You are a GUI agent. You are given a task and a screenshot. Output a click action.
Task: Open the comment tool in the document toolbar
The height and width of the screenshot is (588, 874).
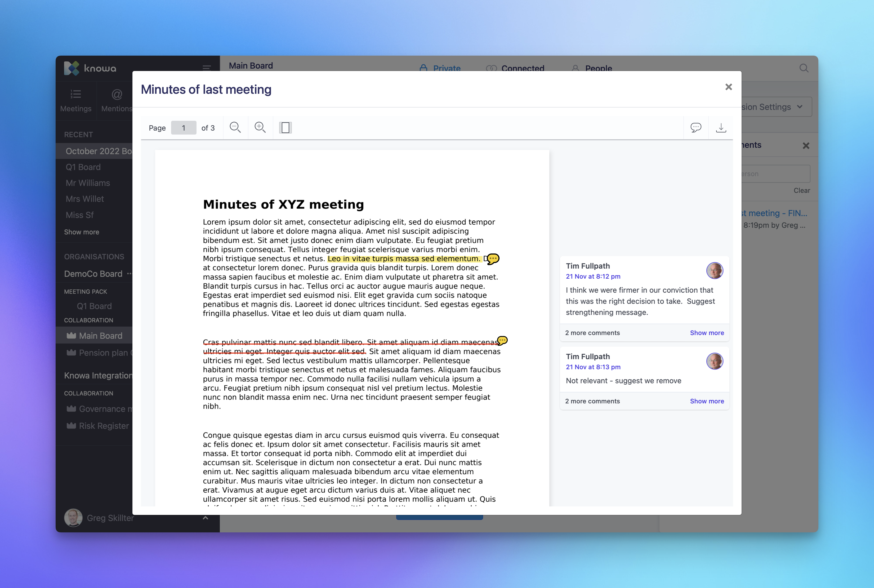point(696,127)
